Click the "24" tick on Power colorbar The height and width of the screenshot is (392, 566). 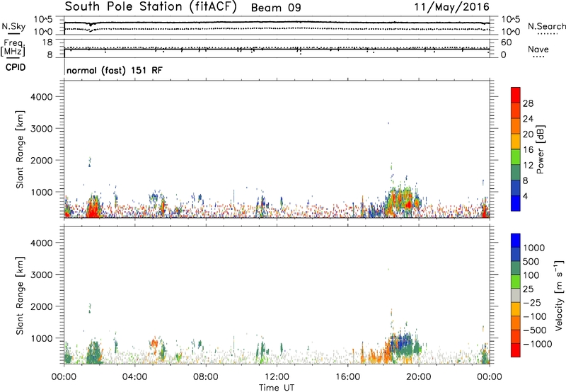click(528, 119)
